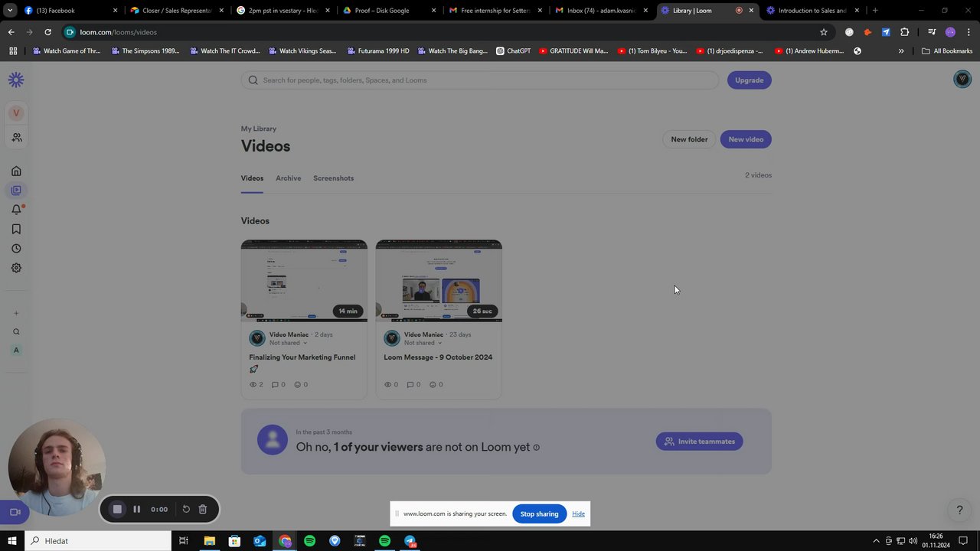The image size is (980, 551).
Task: Expand 'Not shared' dropdown on Loom Message video
Action: pos(423,343)
